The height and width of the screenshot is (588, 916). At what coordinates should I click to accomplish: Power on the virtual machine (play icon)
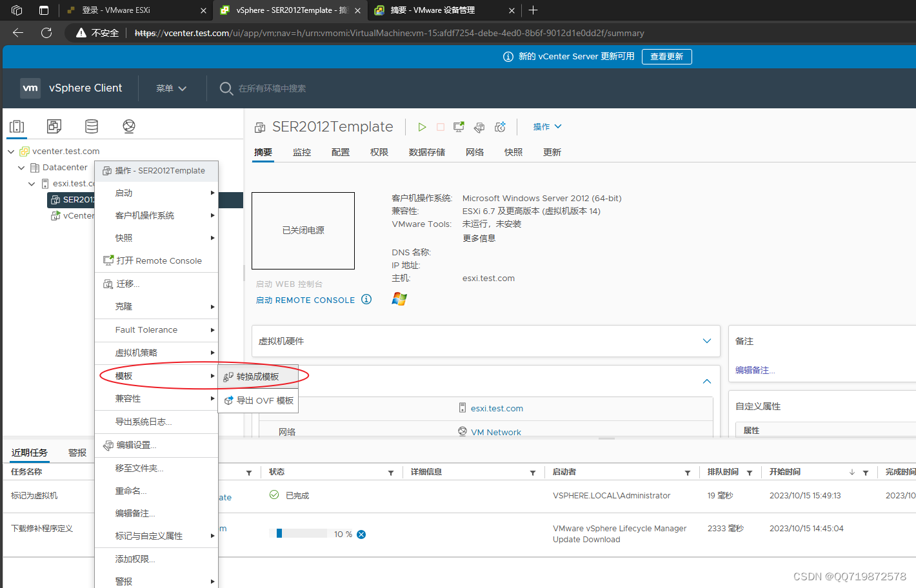[x=422, y=127]
